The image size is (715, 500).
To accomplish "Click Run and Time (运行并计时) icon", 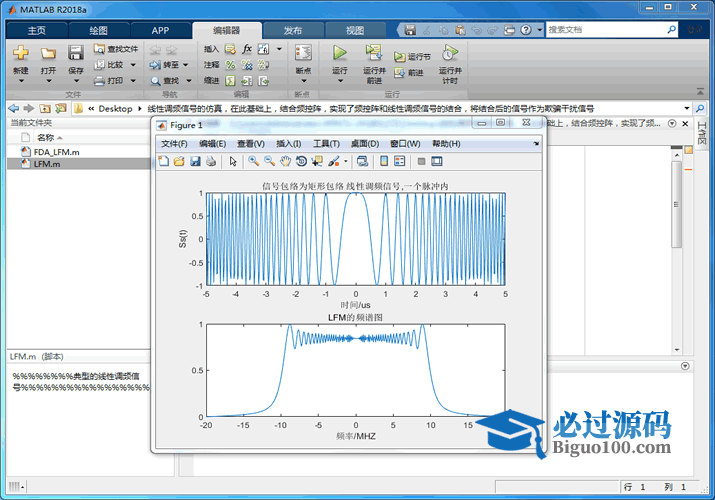I will pos(450,52).
